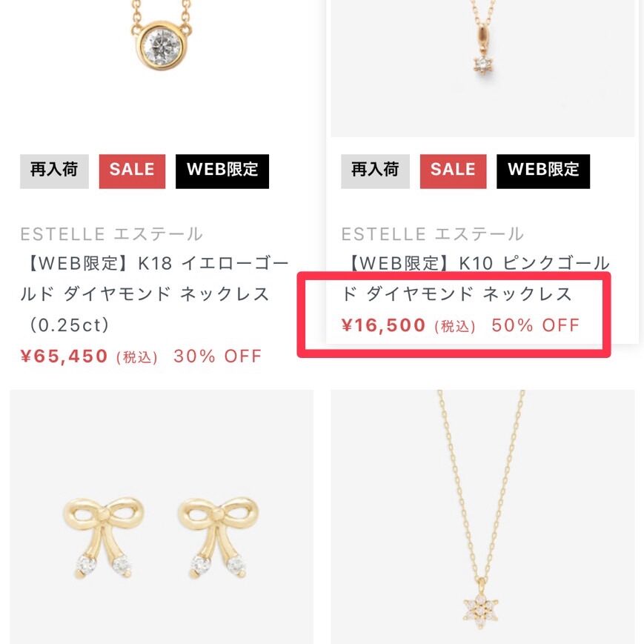Open the gold ribbon bow earrings image
644x644 pixels.
[x=162, y=517]
